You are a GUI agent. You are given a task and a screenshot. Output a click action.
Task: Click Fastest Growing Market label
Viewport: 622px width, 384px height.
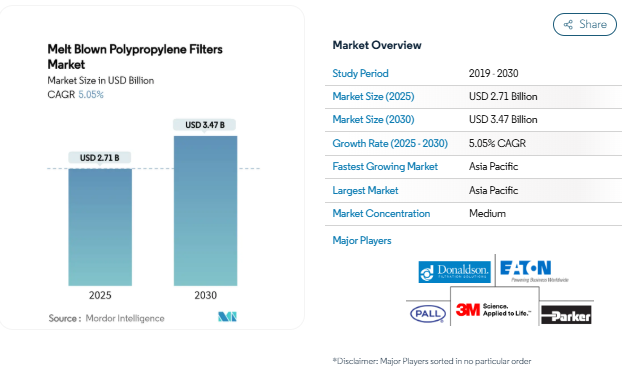pyautogui.click(x=385, y=167)
